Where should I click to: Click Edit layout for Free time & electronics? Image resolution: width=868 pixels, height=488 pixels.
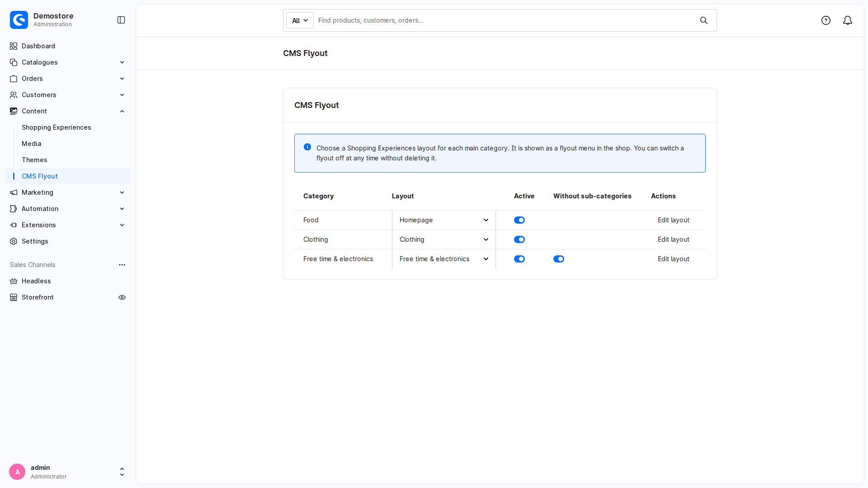(x=673, y=259)
